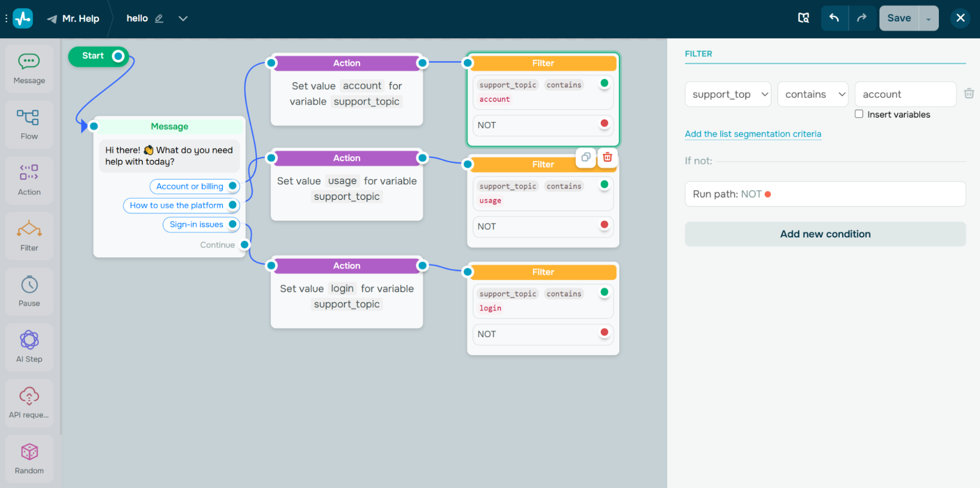Open the Add the list segmentation criteria link
This screenshot has height=488, width=980.
click(x=753, y=134)
